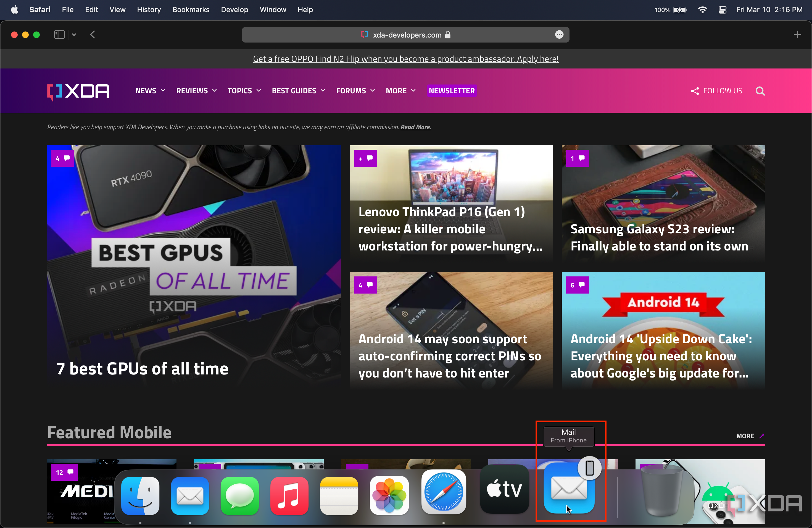Image resolution: width=812 pixels, height=528 pixels.
Task: Open a new tab with plus button
Action: point(797,35)
